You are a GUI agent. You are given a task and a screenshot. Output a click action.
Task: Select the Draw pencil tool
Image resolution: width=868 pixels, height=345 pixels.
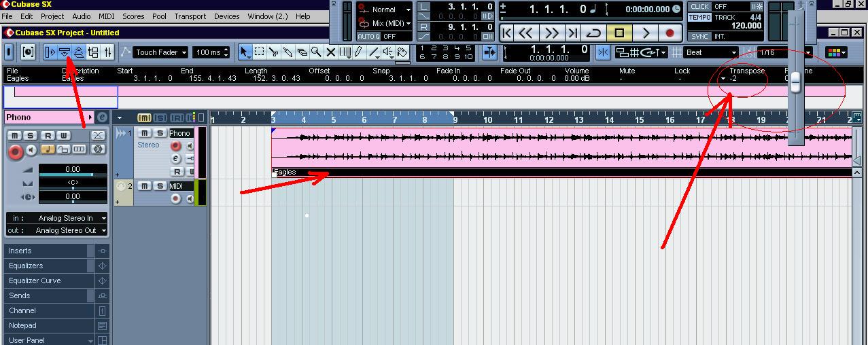[360, 52]
